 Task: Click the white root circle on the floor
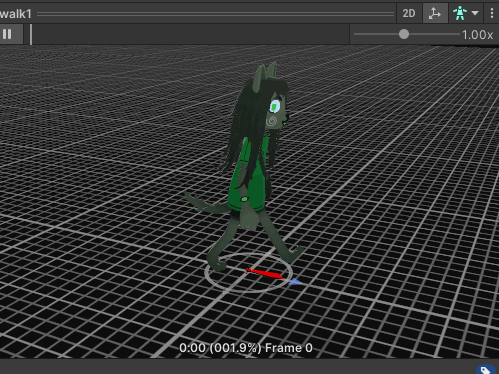248,272
